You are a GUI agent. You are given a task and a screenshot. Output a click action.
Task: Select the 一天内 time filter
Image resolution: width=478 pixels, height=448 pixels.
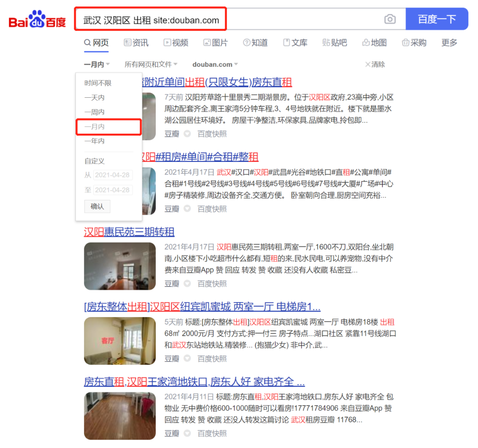point(94,97)
